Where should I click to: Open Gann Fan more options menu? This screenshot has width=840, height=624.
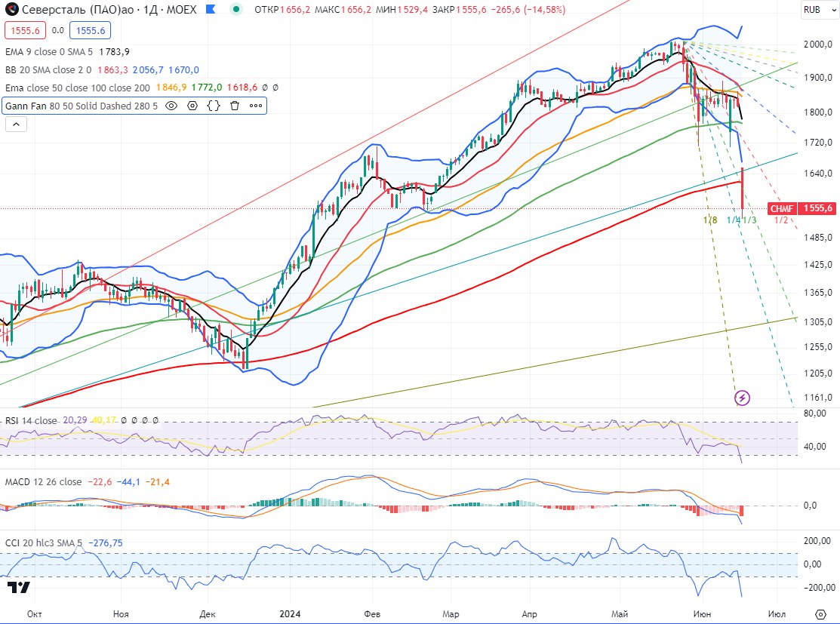pos(256,106)
